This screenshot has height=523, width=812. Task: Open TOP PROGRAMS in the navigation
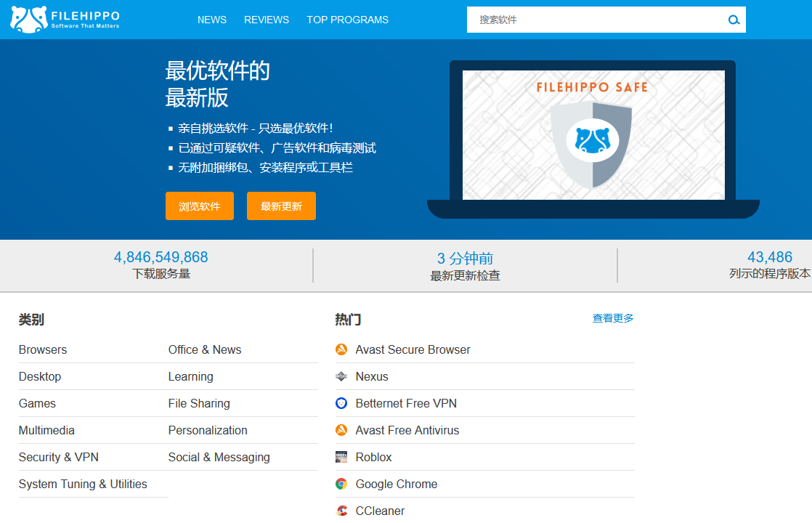347,20
